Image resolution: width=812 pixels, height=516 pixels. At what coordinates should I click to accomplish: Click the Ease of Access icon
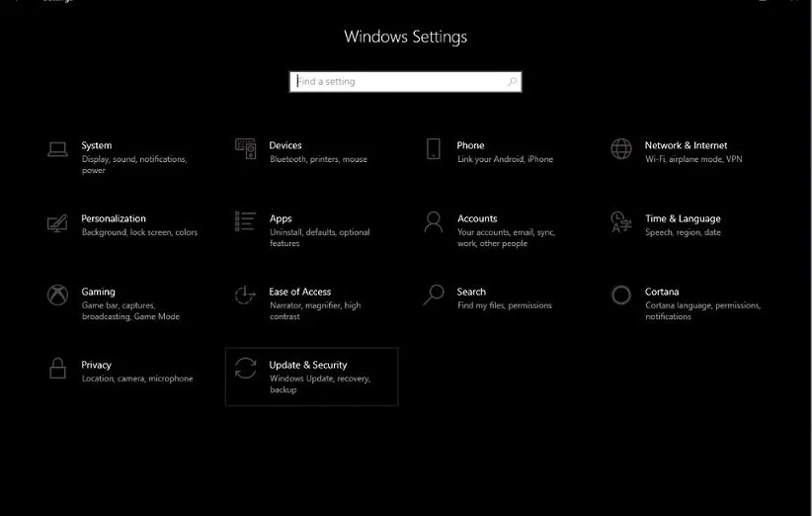tap(245, 295)
